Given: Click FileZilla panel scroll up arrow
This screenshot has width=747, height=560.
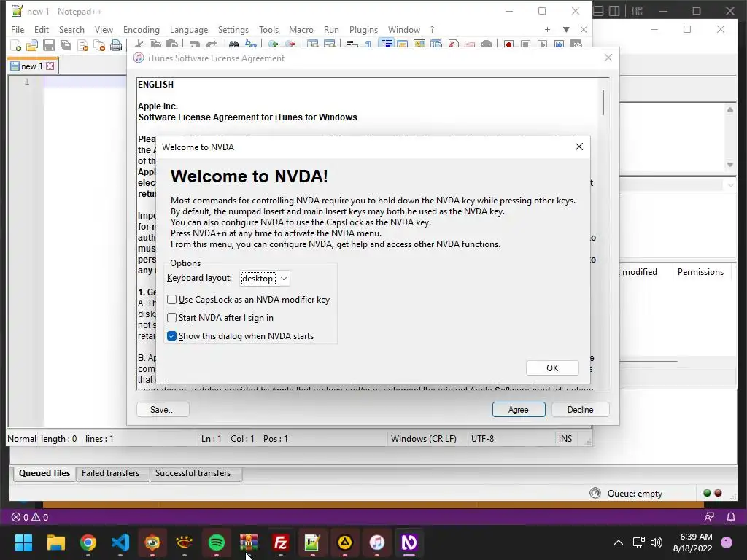Looking at the screenshot, I should (729, 109).
